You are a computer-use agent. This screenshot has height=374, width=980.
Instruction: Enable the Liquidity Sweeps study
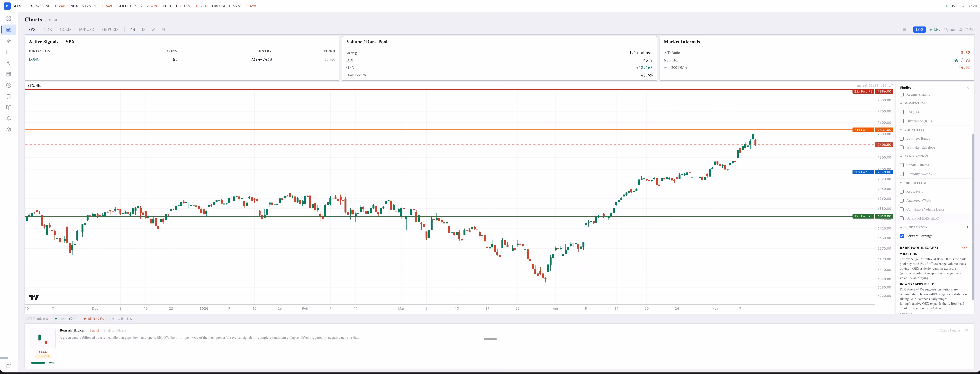pyautogui.click(x=902, y=174)
